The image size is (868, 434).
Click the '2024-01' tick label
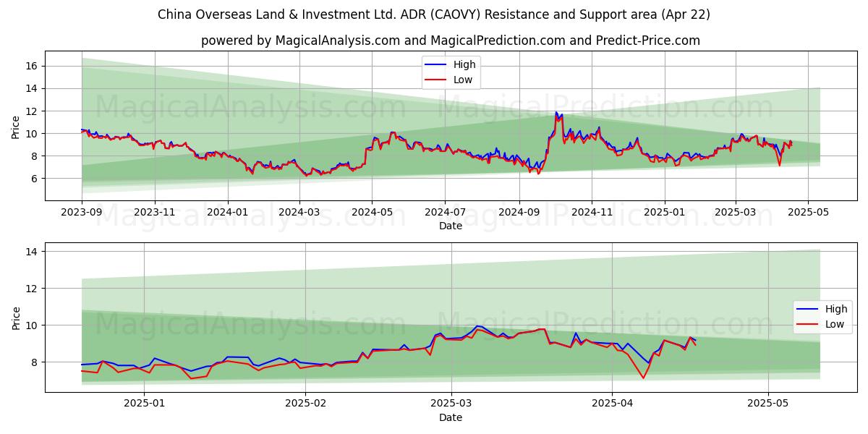[x=228, y=212]
